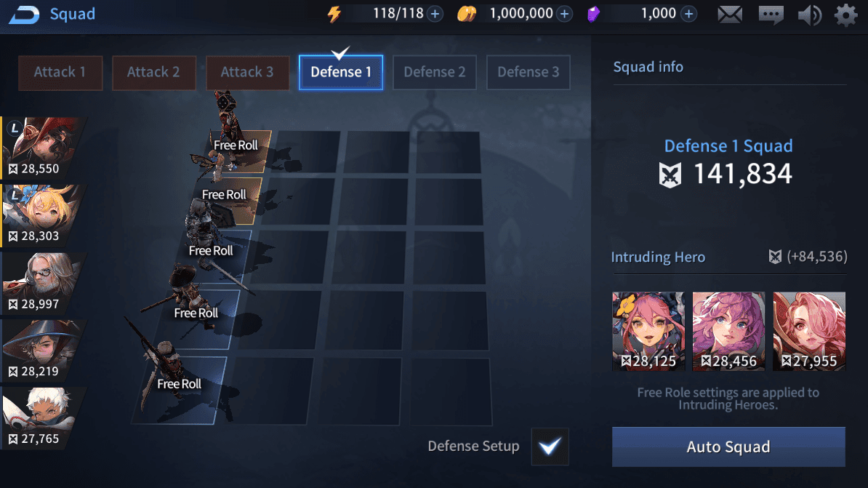Select hero portrait with 28,550 power
Viewport: 868px width, 488px height.
[x=43, y=148]
